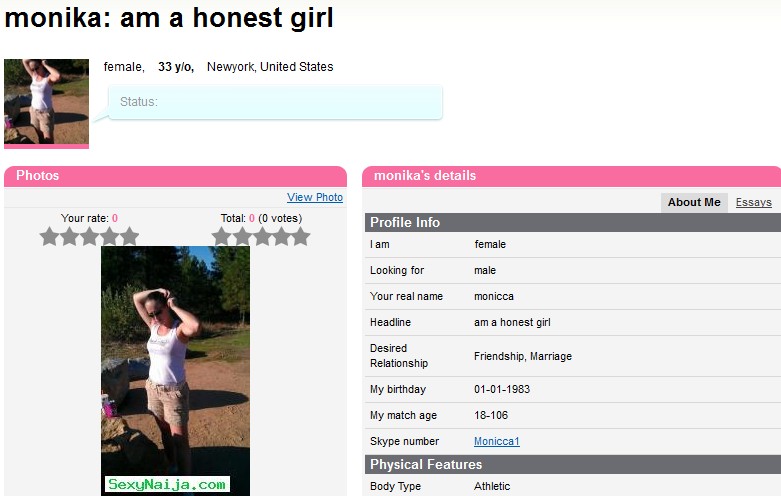
Task: Switch to the Essays tab
Action: pyautogui.click(x=754, y=202)
